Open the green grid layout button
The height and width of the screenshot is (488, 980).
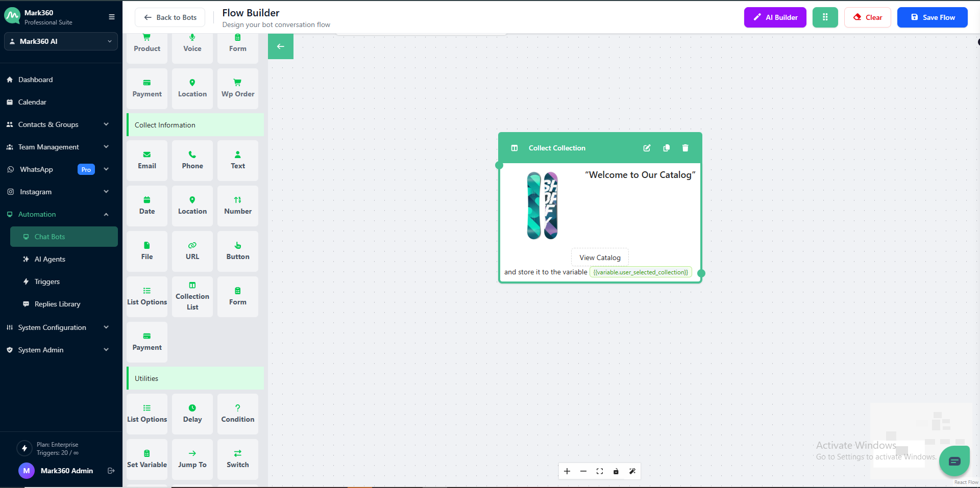click(825, 17)
